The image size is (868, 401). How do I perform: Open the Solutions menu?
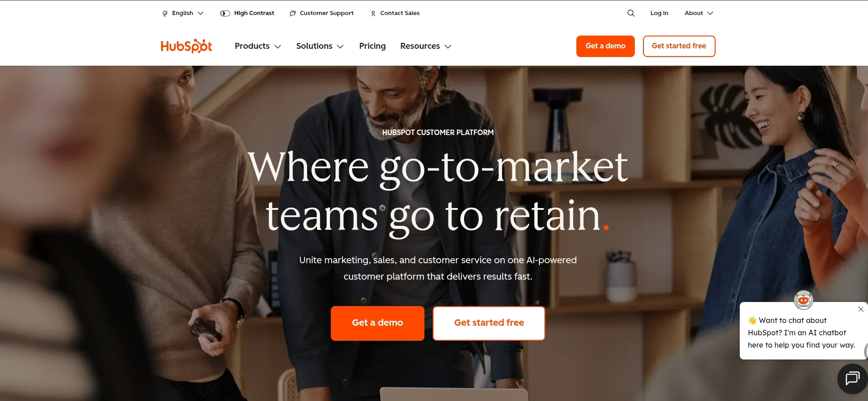[320, 46]
